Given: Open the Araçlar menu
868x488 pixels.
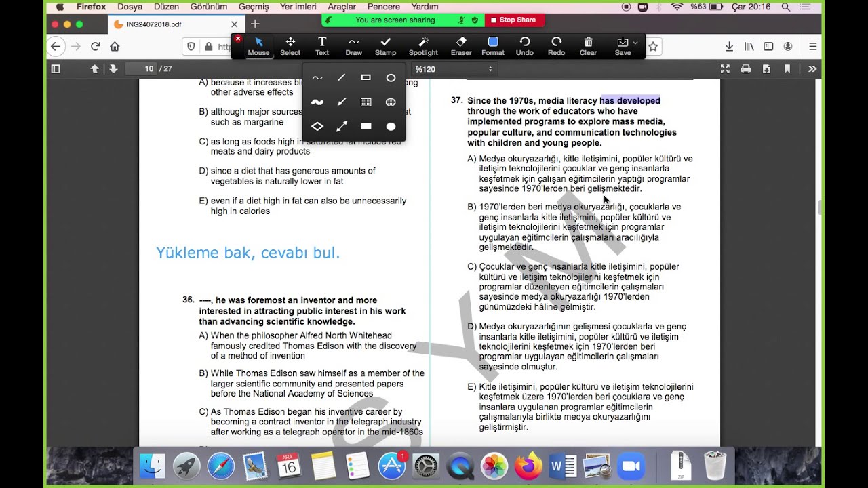Looking at the screenshot, I should click(x=342, y=7).
